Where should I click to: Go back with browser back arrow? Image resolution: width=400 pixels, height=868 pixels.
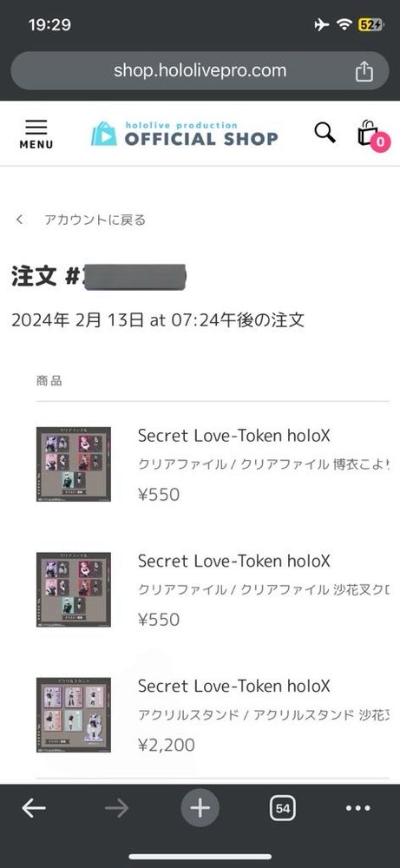coord(34,808)
